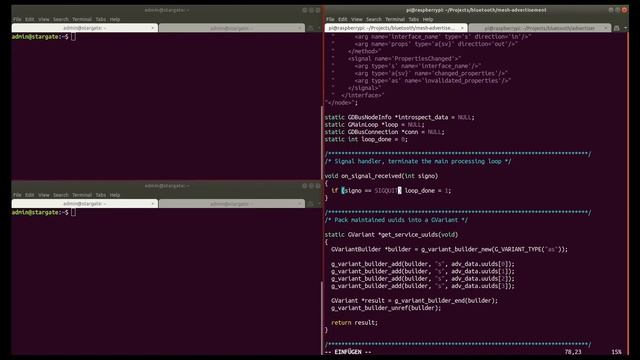Click the raspberrypi window title bar
The image size is (640, 360).
tap(476, 10)
